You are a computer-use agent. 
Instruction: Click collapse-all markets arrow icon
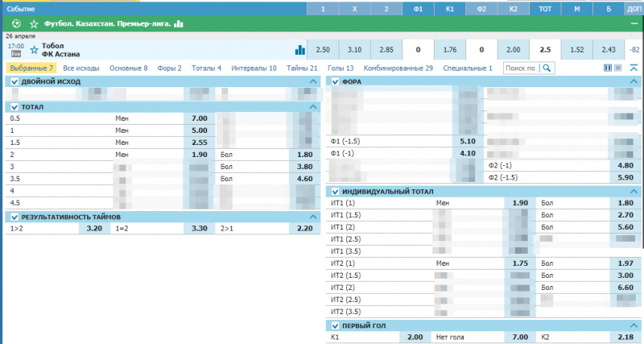pyautogui.click(x=634, y=68)
